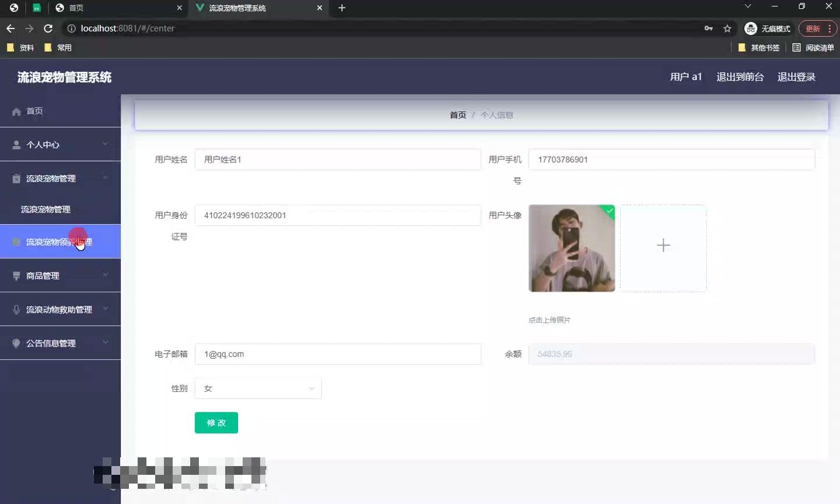Viewport: 840px width, 504px height.
Task: Open 阅读清单 reading list
Action: [x=813, y=48]
